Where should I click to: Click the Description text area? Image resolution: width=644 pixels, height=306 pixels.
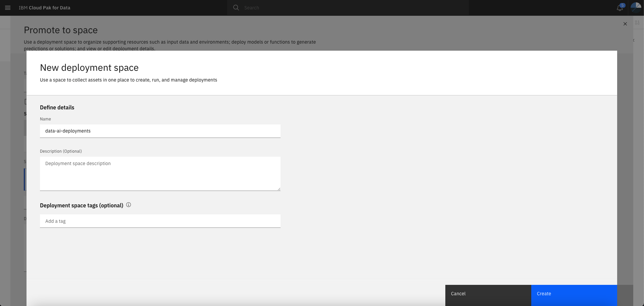[x=160, y=174]
